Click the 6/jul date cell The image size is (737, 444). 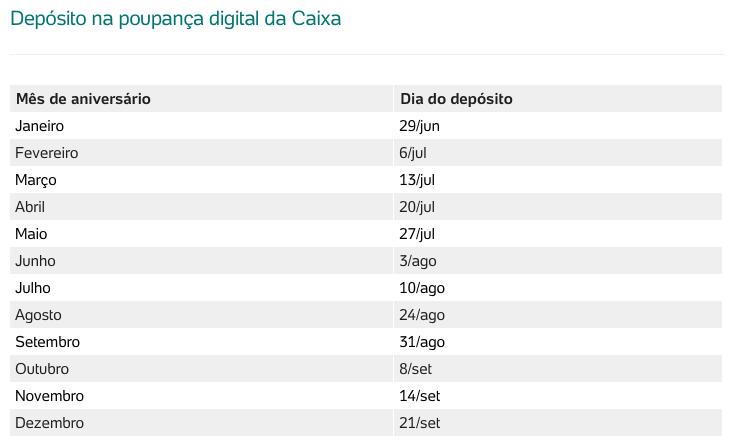pyautogui.click(x=558, y=153)
